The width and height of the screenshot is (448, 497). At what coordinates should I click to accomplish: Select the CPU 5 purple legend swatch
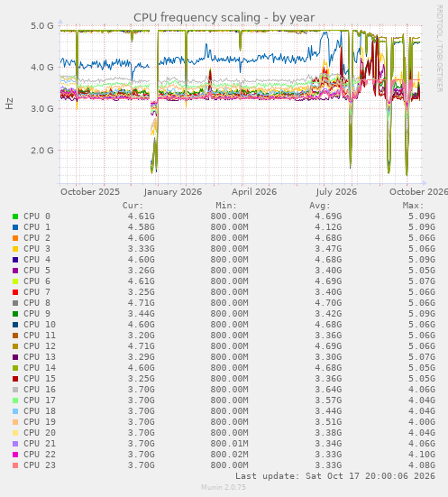point(15,271)
